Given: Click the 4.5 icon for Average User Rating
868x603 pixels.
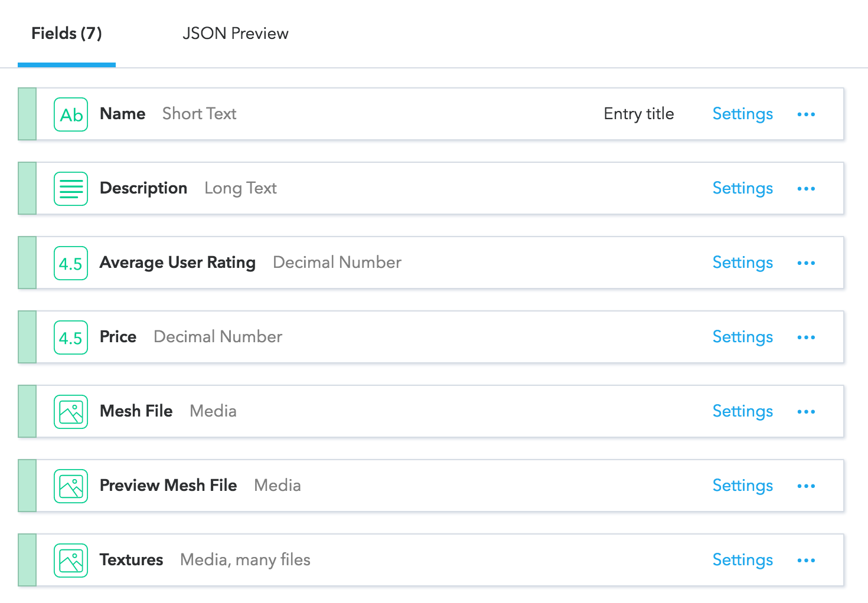Looking at the screenshot, I should (71, 263).
